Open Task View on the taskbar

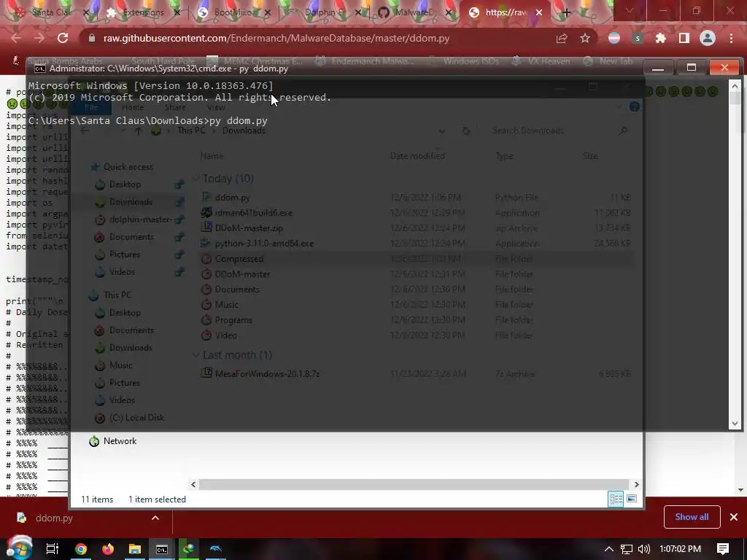[x=53, y=549]
